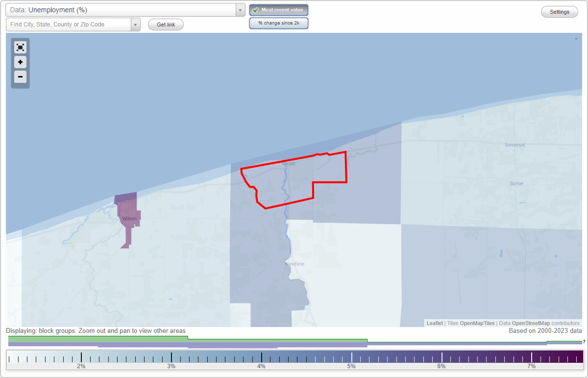Screen dimensions: 588x378
Task: Zoom in using the plus icon
Action: pos(20,62)
